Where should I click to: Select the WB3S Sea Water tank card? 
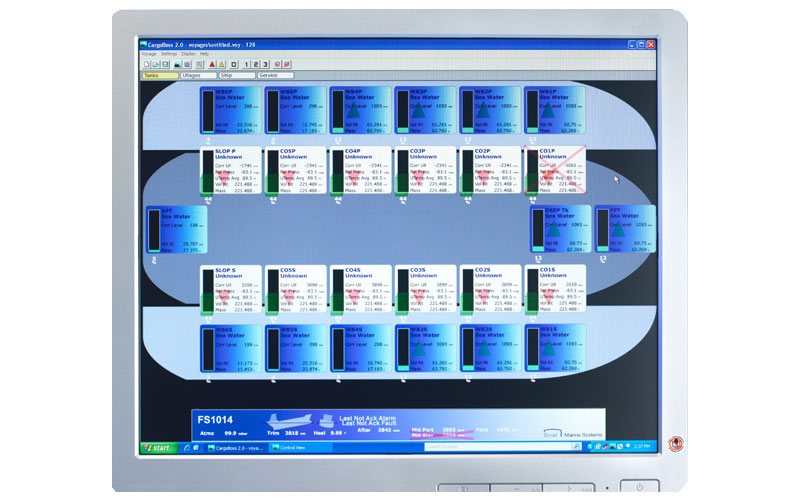[x=425, y=348]
